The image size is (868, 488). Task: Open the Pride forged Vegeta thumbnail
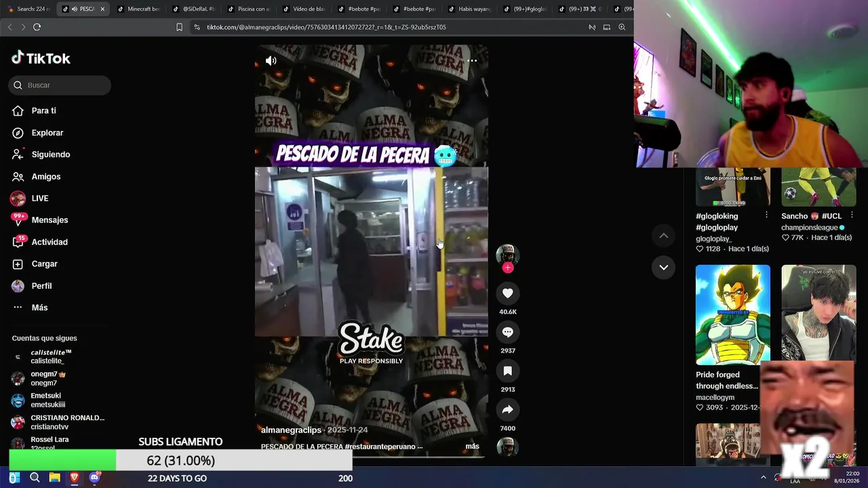733,314
